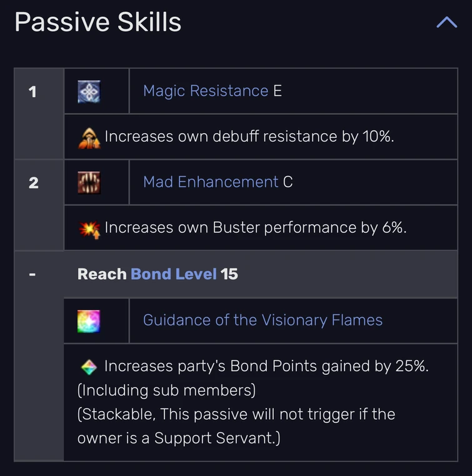Click the debuff resistance buff icon
The height and width of the screenshot is (476, 472).
[89, 137]
